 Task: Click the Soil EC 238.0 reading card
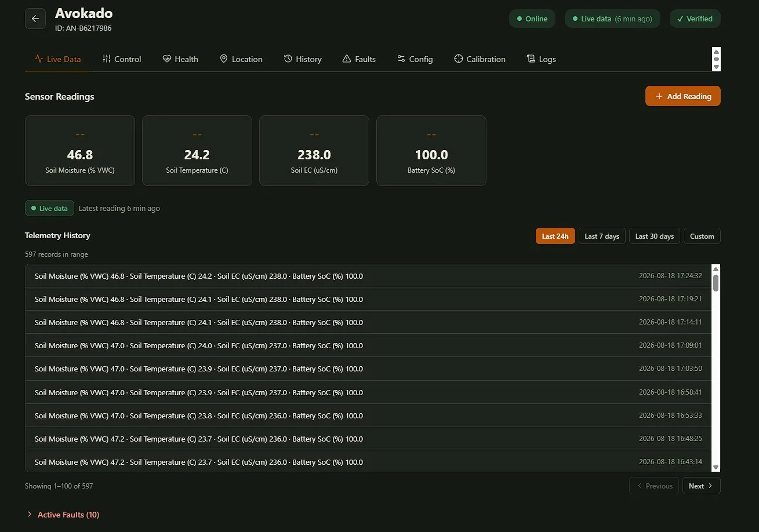[x=314, y=151]
